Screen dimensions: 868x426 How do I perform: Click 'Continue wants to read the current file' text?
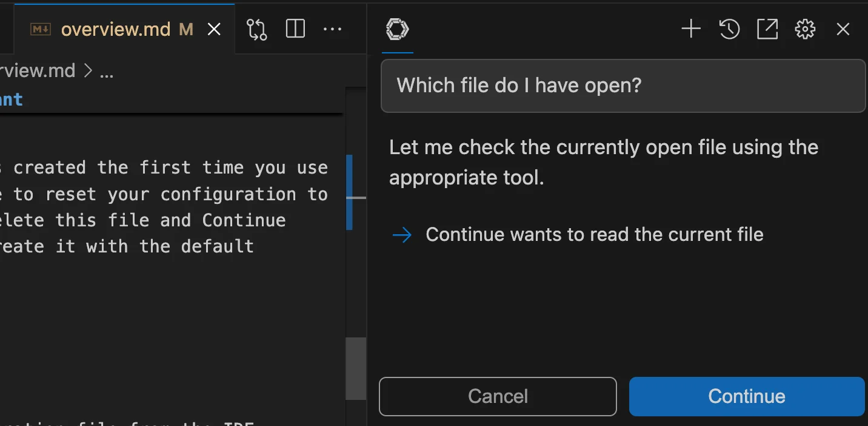click(595, 235)
